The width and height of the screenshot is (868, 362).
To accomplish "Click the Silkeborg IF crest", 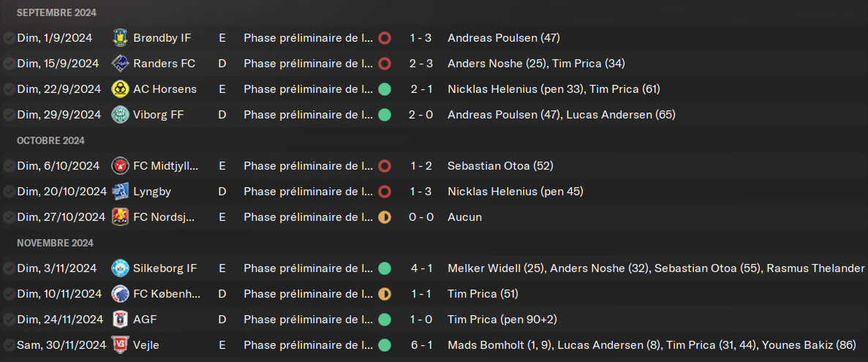I will click(120, 268).
